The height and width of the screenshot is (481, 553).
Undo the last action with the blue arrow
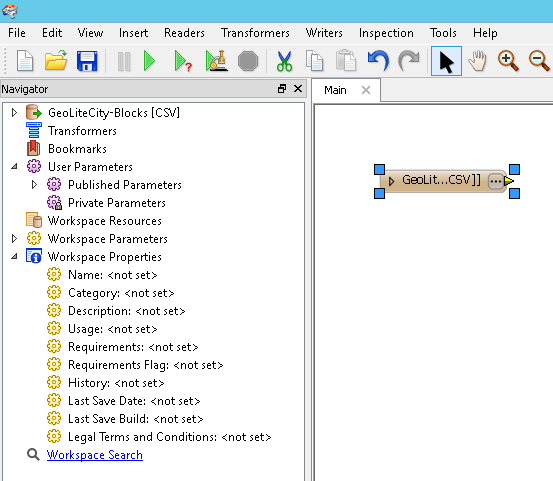click(378, 61)
